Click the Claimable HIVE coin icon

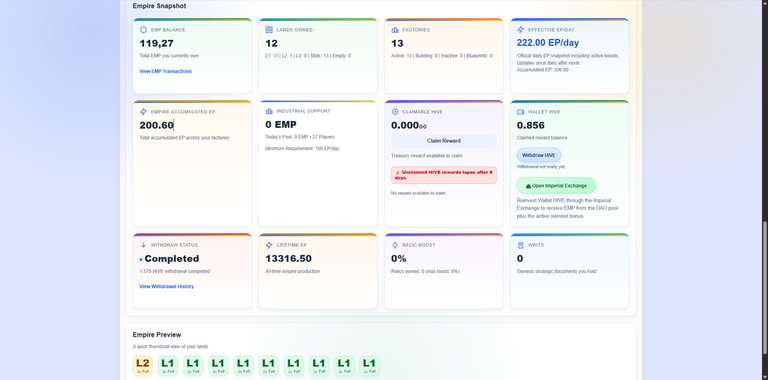click(395, 112)
